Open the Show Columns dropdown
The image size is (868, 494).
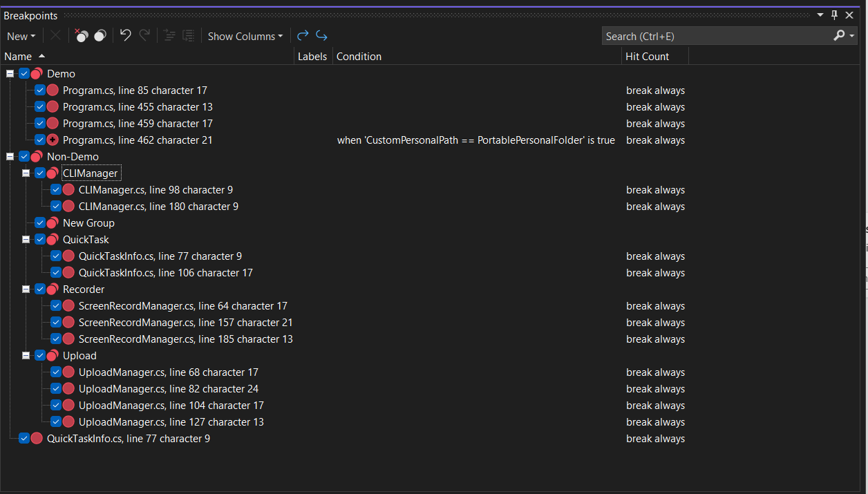coord(245,36)
